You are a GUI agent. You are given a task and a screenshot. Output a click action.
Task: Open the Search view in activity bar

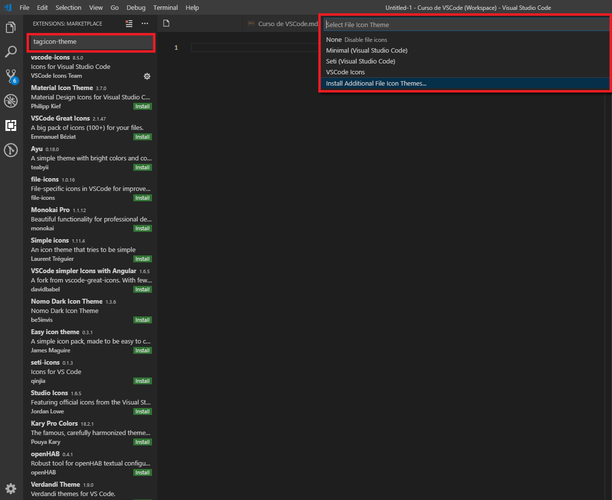(x=11, y=52)
